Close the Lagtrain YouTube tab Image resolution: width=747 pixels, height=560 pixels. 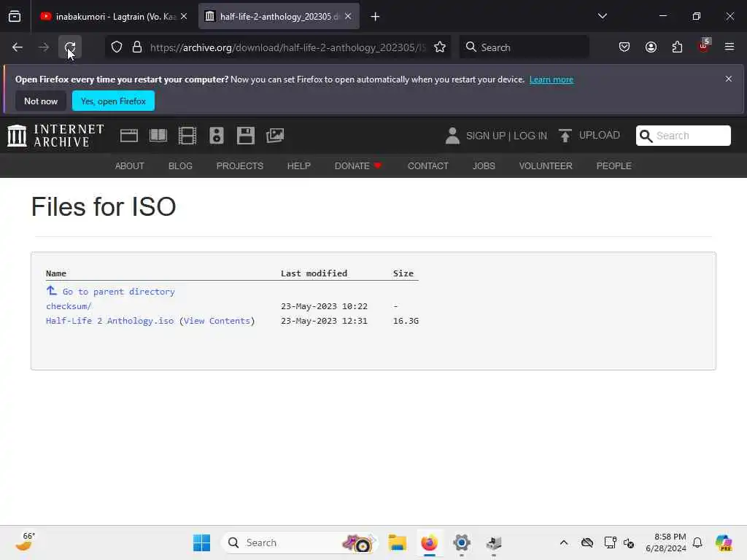(184, 17)
